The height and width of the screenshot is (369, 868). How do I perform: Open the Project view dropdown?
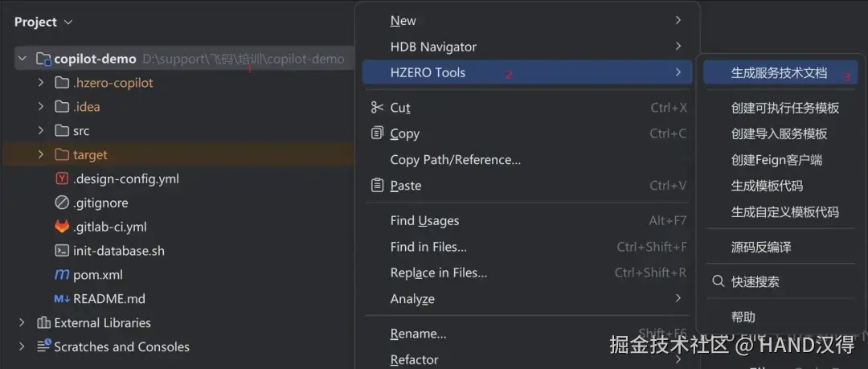68,23
